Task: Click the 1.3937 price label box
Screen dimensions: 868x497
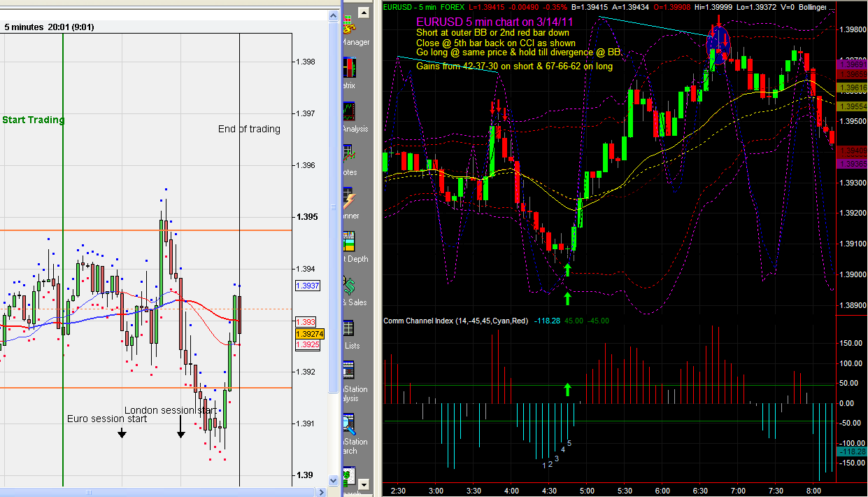Action: [308, 286]
